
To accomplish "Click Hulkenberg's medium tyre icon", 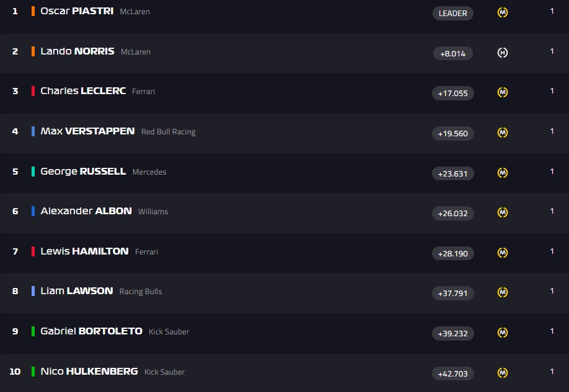I will click(503, 373).
